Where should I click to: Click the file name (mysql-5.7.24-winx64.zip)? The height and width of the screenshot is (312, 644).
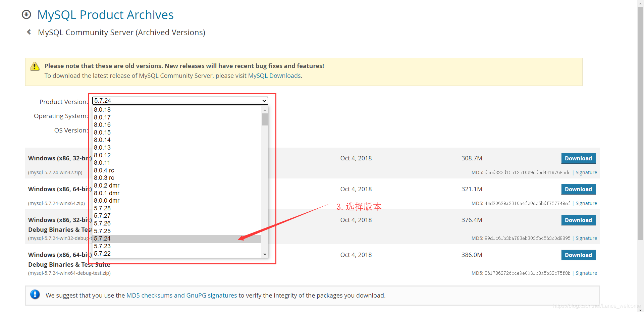pos(56,203)
